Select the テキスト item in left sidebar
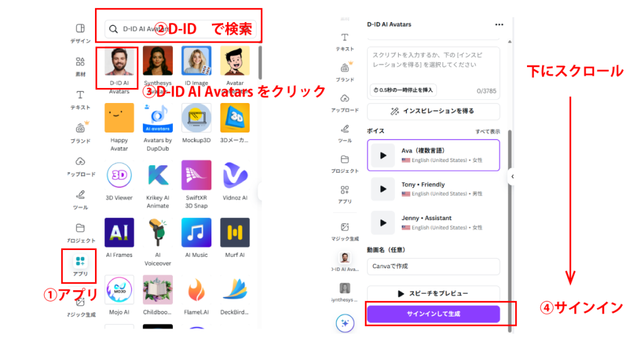The height and width of the screenshot is (338, 644). pyautogui.click(x=80, y=100)
